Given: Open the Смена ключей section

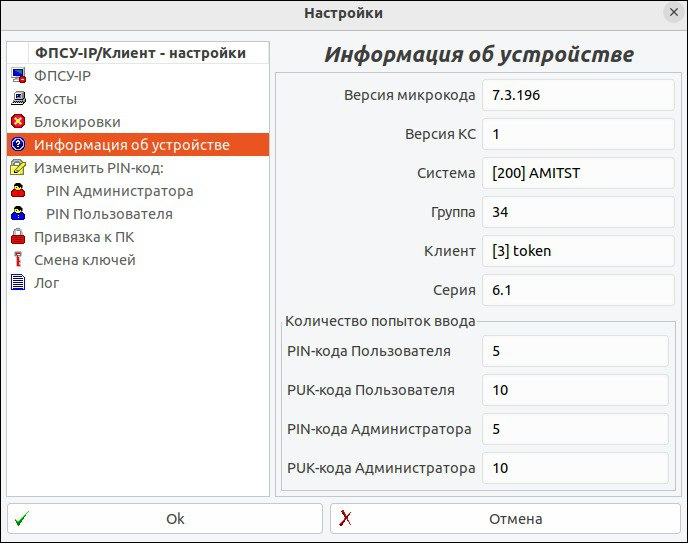Looking at the screenshot, I should 84,260.
